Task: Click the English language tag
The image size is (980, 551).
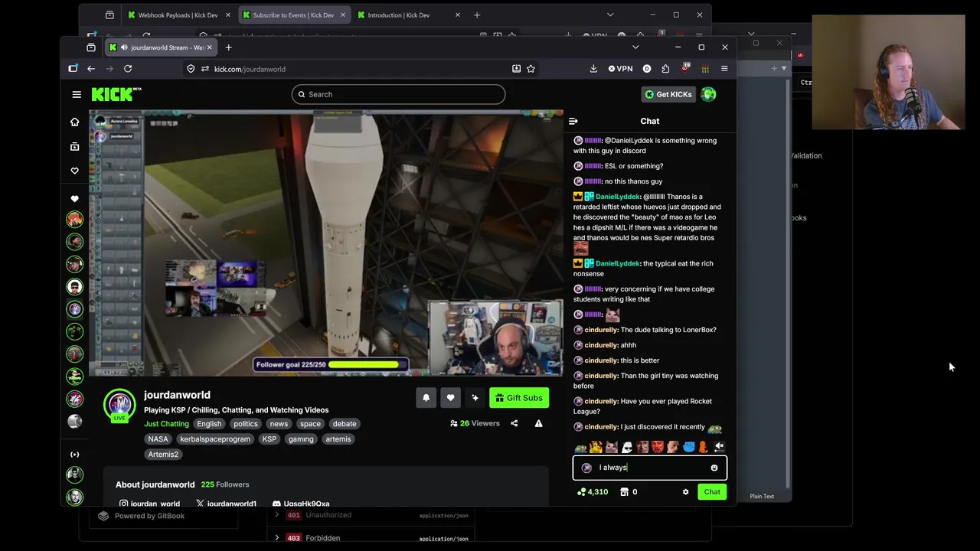Action: [x=209, y=424]
